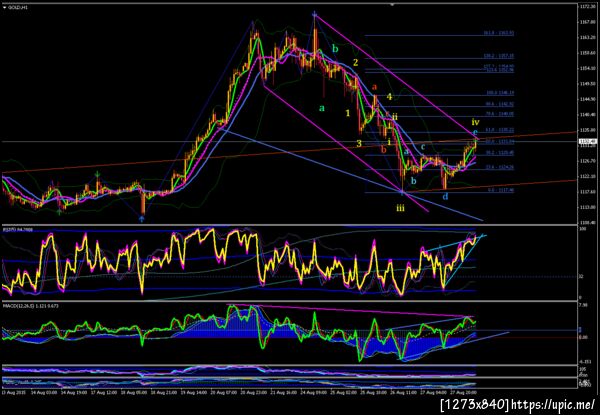
Task: Click the blue up-arrow at the chart low
Action: point(142,218)
